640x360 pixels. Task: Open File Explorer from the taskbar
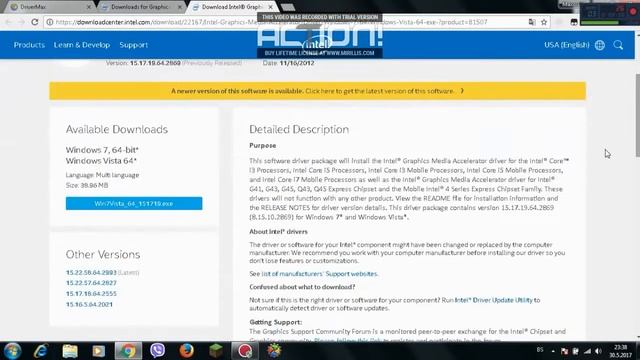coord(70,351)
